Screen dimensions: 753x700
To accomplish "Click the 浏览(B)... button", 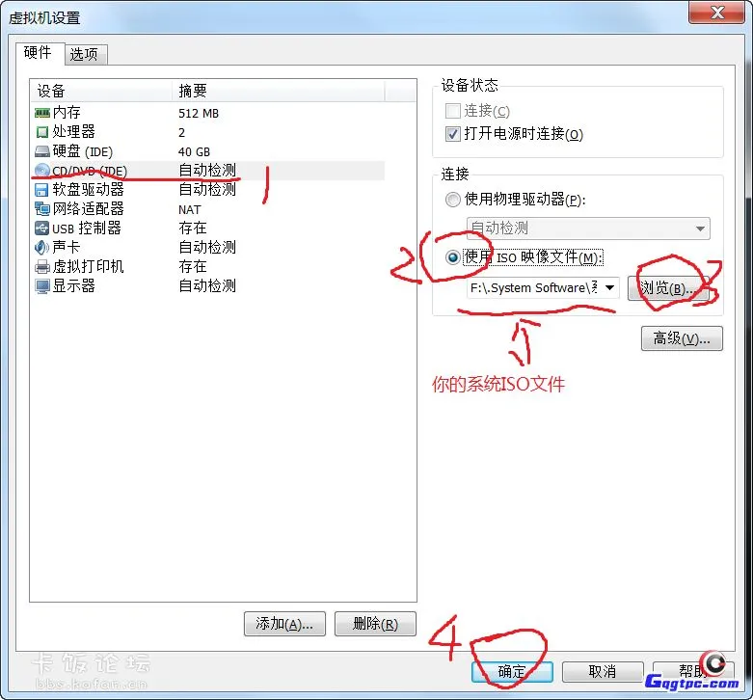I will coord(668,288).
